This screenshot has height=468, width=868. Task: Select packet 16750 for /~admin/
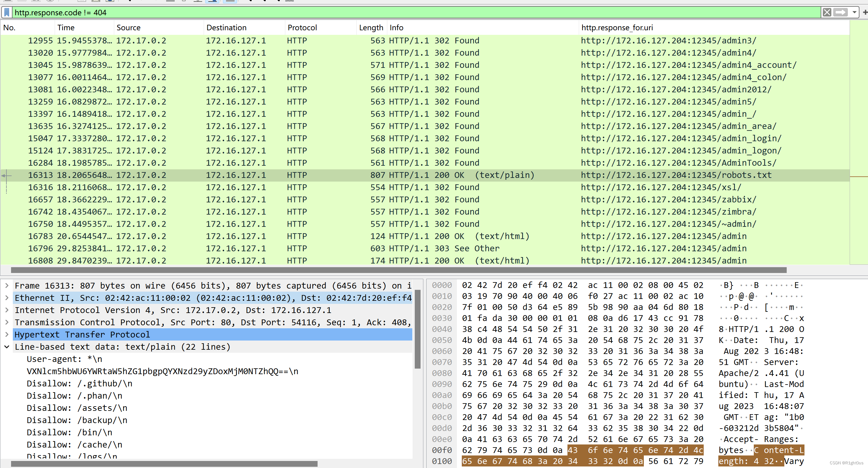click(425, 224)
